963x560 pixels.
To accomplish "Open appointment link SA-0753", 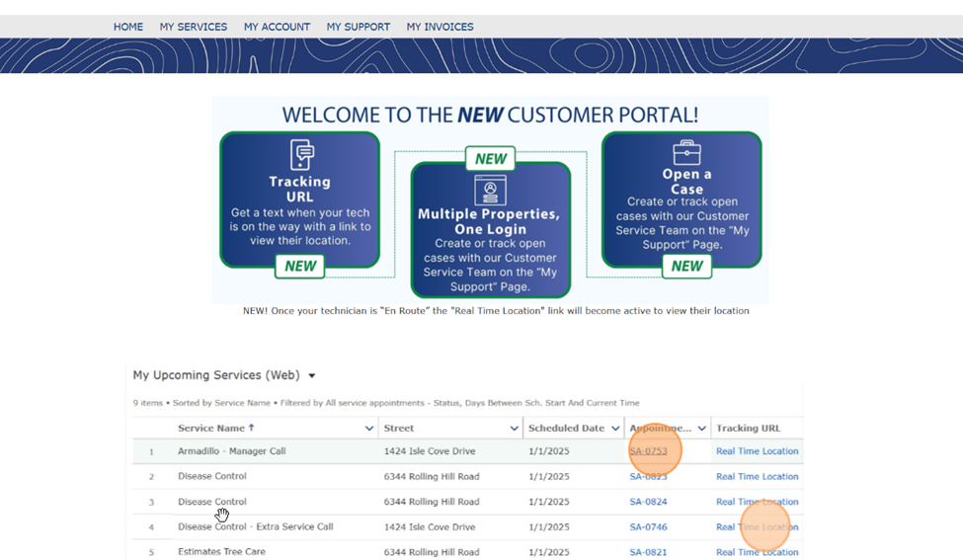I will click(648, 451).
